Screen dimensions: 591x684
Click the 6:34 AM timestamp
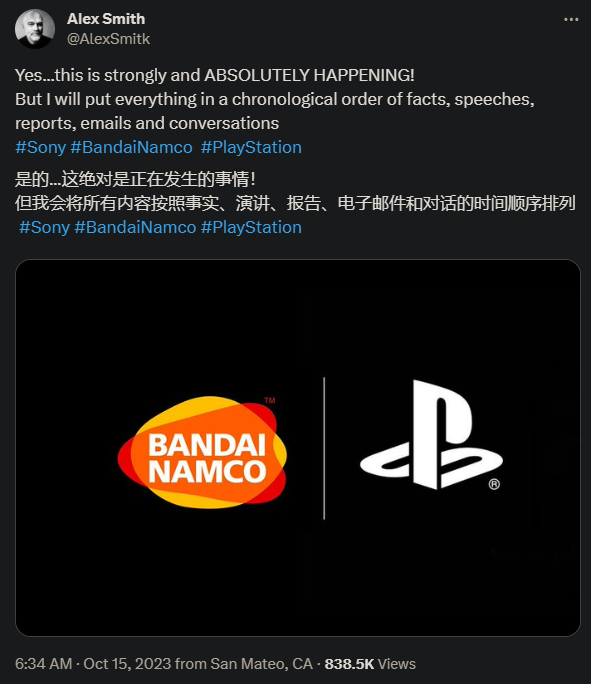click(x=43, y=664)
